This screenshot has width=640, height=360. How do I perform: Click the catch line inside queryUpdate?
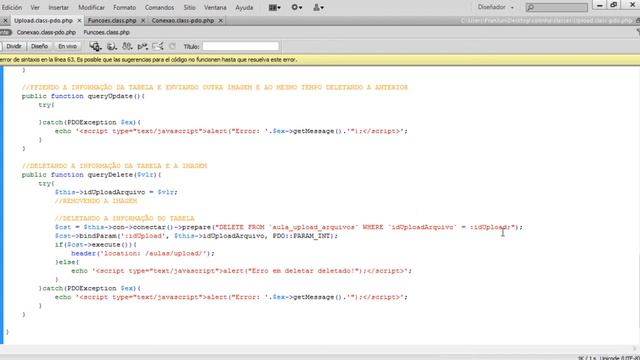(x=89, y=122)
